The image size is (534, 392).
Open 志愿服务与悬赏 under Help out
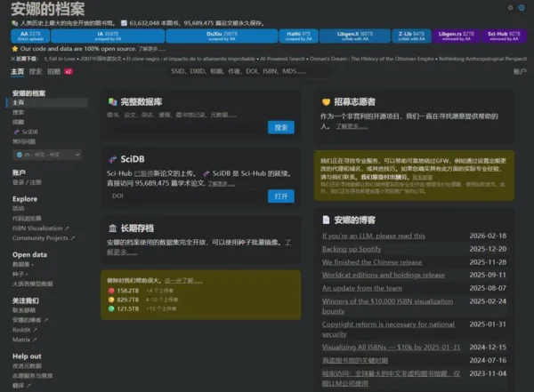pyautogui.click(x=32, y=376)
